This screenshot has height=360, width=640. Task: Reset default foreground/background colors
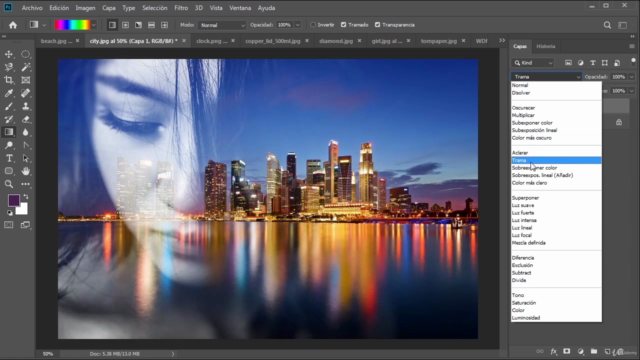(9, 213)
